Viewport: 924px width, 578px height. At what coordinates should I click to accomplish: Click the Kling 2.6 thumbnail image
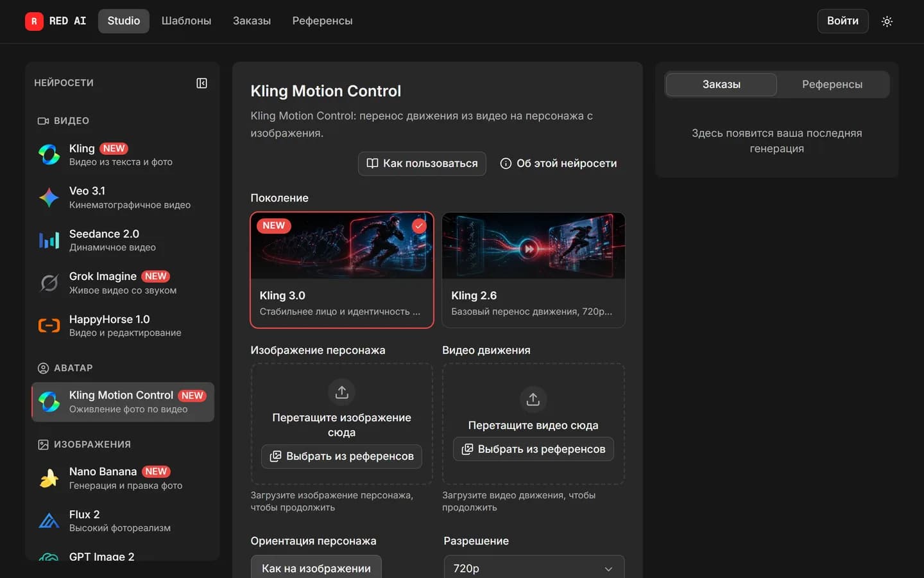[534, 245]
